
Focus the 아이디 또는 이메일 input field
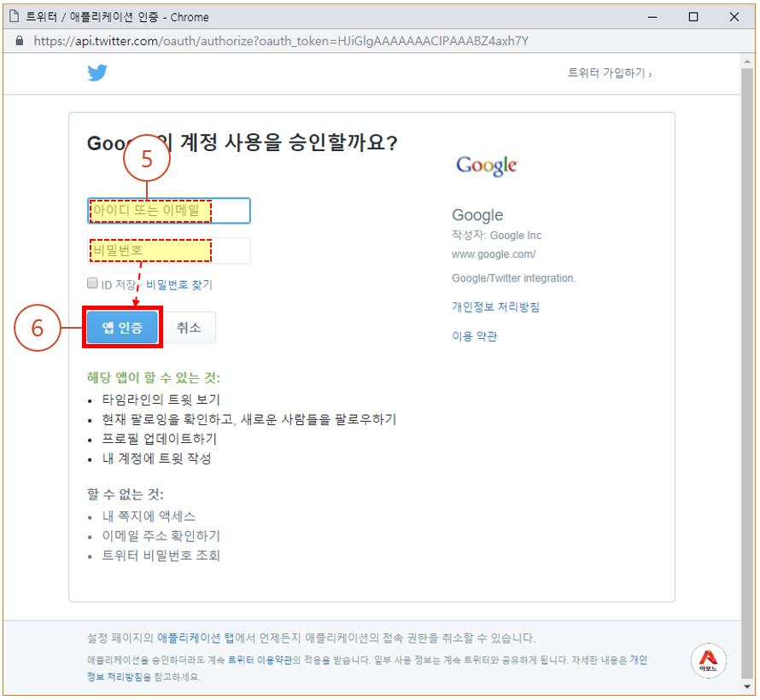[169, 211]
